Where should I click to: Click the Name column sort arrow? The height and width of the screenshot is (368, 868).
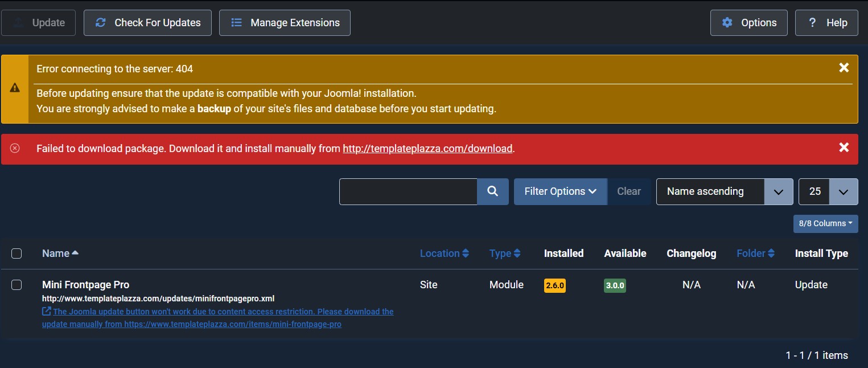[75, 253]
